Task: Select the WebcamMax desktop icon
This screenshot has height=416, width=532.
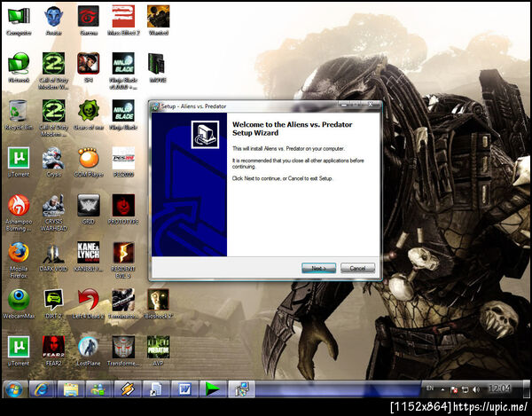Action: pyautogui.click(x=19, y=304)
